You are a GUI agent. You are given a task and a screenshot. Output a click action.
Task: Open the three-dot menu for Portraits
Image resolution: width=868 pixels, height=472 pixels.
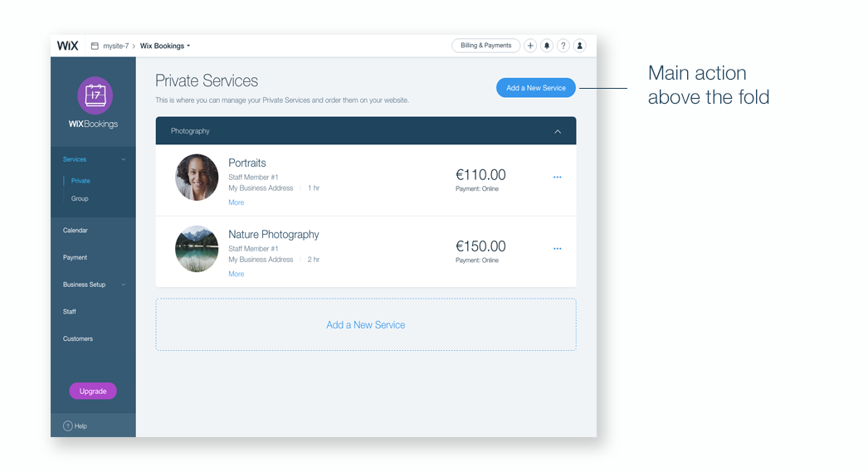(x=558, y=177)
